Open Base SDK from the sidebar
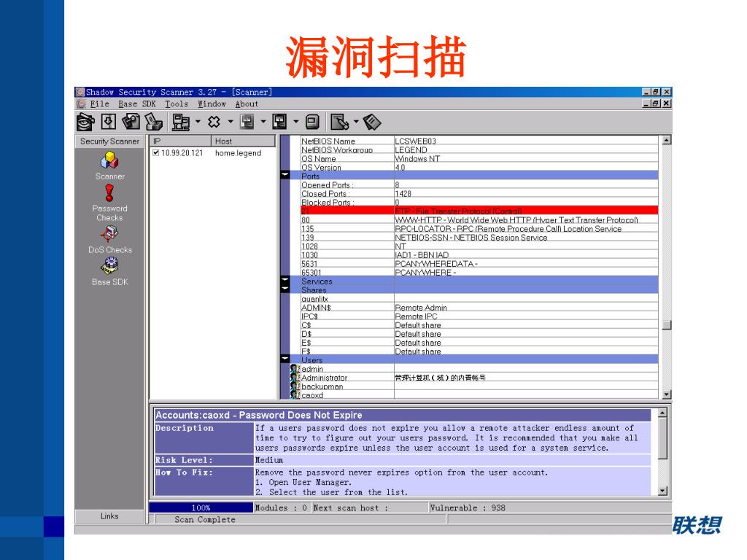This screenshot has width=747, height=560. (x=109, y=272)
